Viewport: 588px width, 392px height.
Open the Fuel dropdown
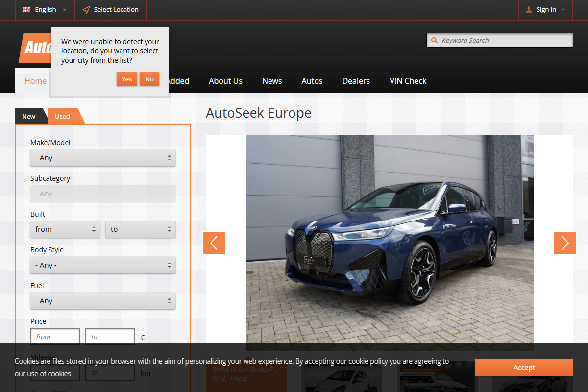click(x=103, y=301)
